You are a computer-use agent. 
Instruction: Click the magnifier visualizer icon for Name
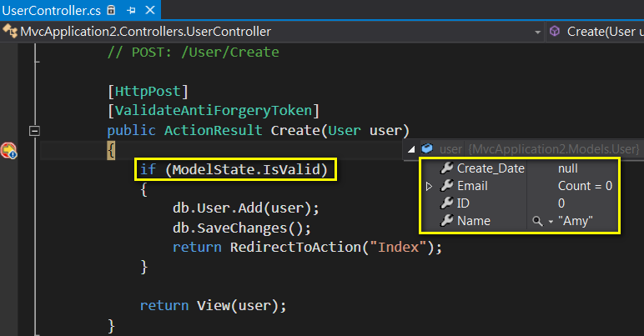(x=536, y=221)
